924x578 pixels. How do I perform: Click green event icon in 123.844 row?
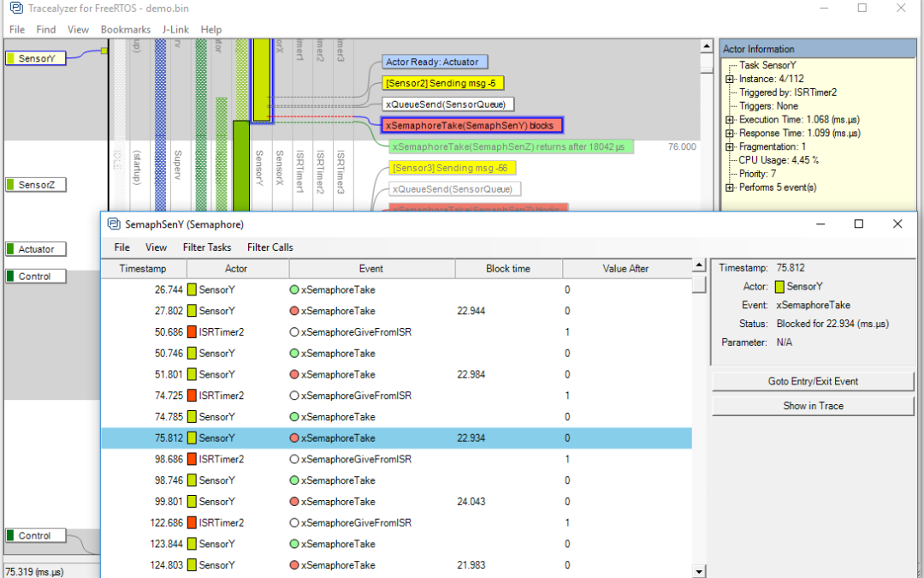coord(294,544)
